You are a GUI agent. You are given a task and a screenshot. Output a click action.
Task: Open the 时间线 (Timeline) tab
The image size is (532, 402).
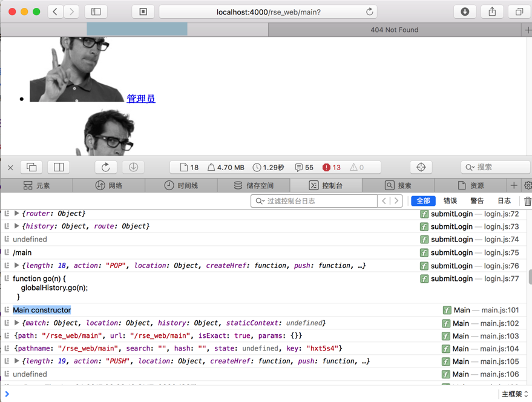tap(181, 185)
